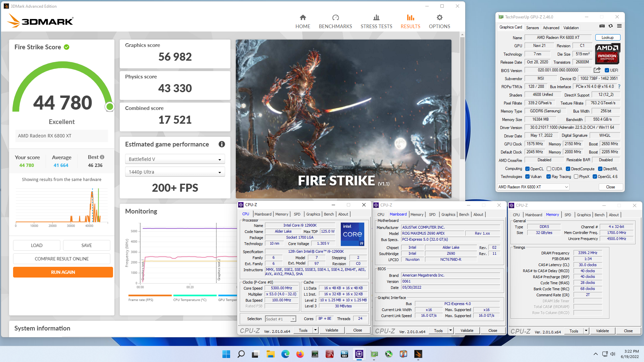Open the Socket #1 selection dropdown in CPU-Z
The image size is (644, 362).
click(280, 319)
